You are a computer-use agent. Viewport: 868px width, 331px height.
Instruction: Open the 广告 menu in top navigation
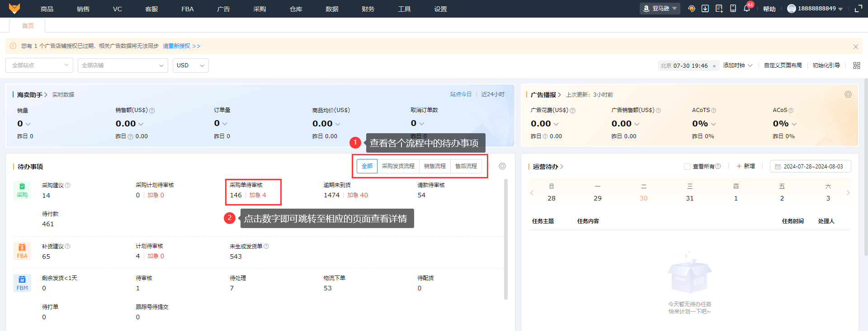click(223, 9)
